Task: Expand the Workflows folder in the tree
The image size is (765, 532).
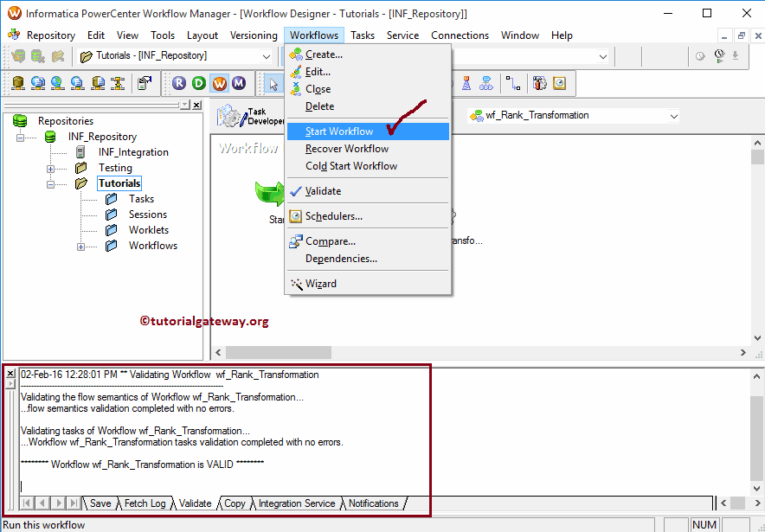Action: click(x=80, y=247)
